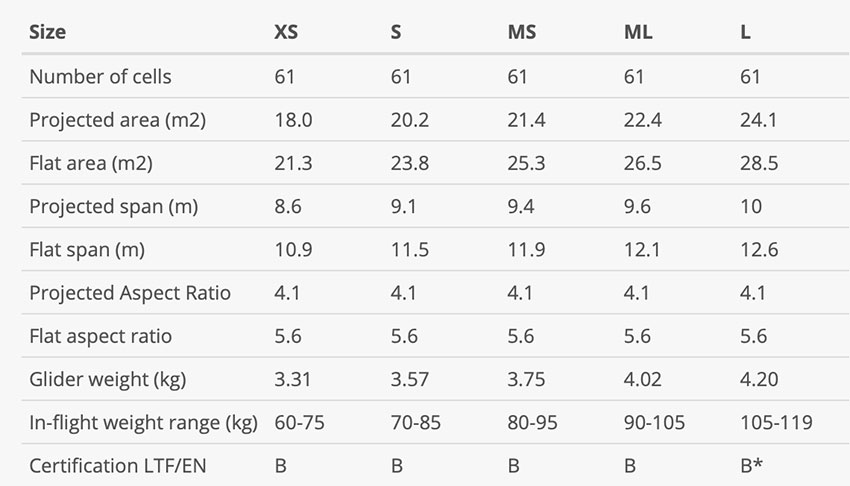Select the L size column header
The image size is (850, 486).
745,32
